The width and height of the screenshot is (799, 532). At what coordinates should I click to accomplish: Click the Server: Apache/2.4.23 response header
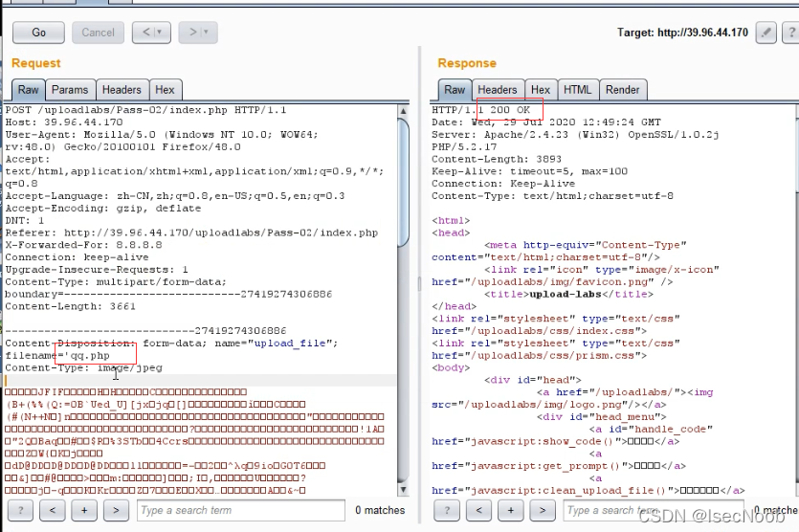click(575, 135)
